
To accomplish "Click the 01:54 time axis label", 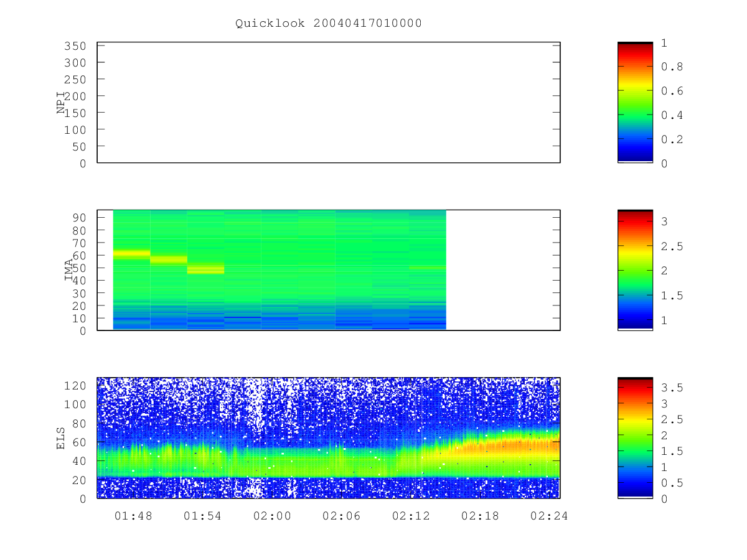I will [203, 516].
